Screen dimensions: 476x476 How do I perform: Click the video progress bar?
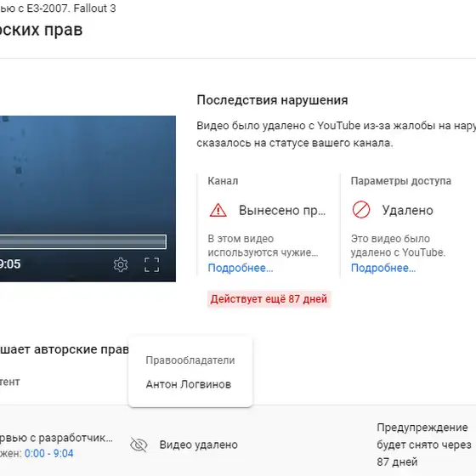[83, 241]
